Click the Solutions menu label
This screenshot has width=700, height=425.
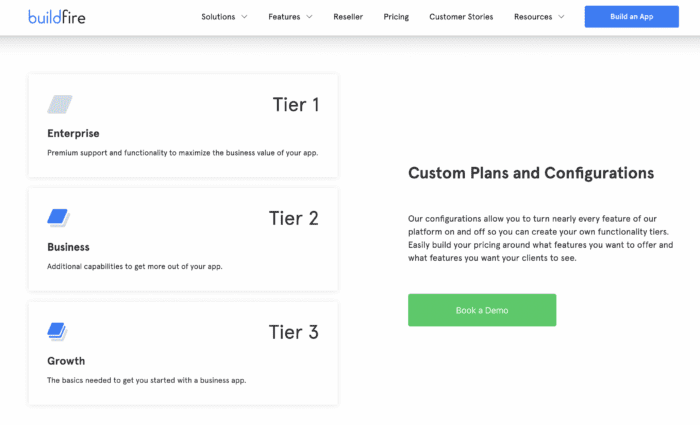pos(218,17)
